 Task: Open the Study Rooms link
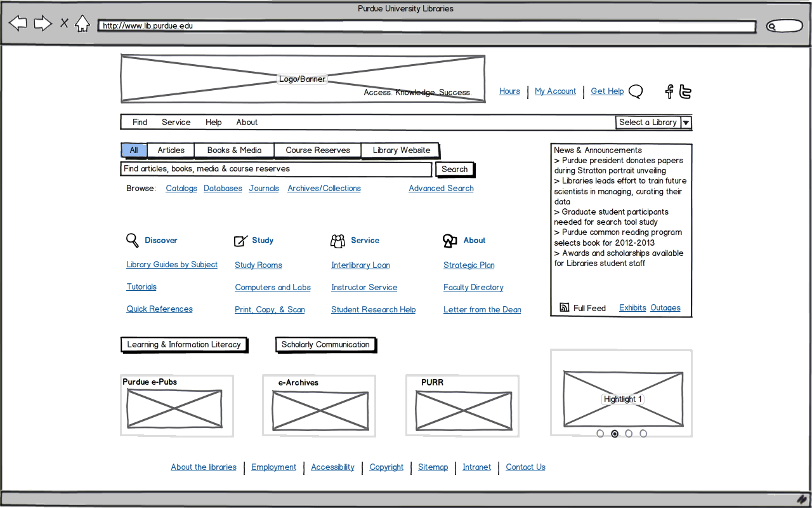point(258,265)
